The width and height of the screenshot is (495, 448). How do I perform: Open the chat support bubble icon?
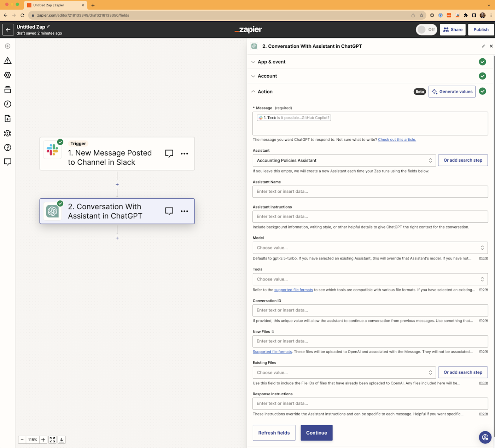point(485,437)
